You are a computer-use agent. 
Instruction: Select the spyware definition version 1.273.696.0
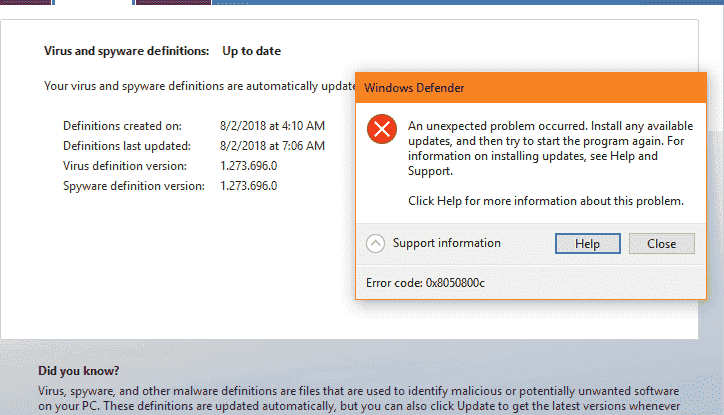point(248,186)
